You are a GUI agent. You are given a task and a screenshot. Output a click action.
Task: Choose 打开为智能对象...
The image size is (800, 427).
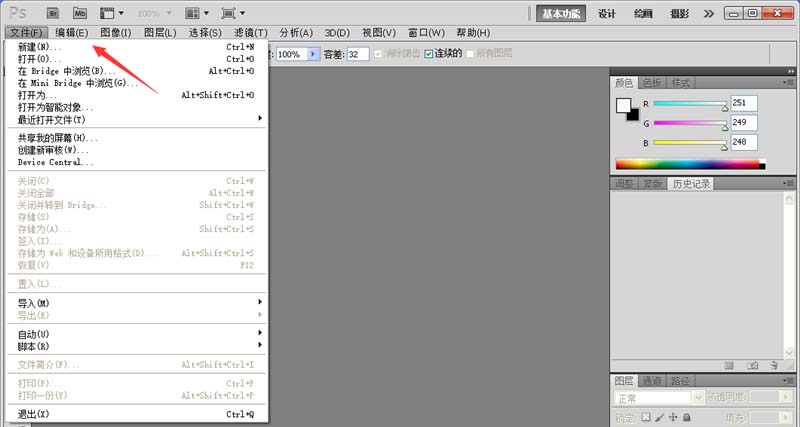pyautogui.click(x=136, y=108)
